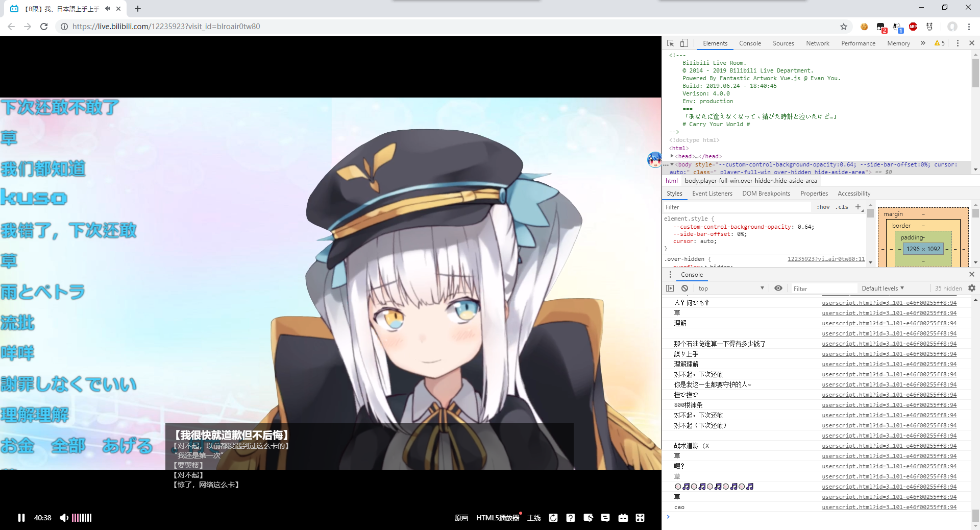Toggle player fullscreen mode
Screen dimensions: 980x530
tap(640, 518)
